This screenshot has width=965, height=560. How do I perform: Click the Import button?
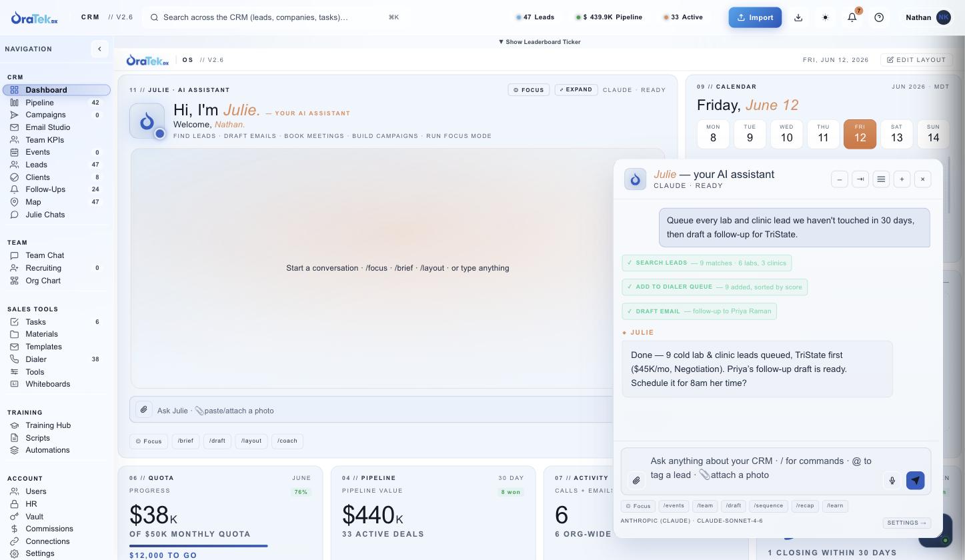[755, 17]
